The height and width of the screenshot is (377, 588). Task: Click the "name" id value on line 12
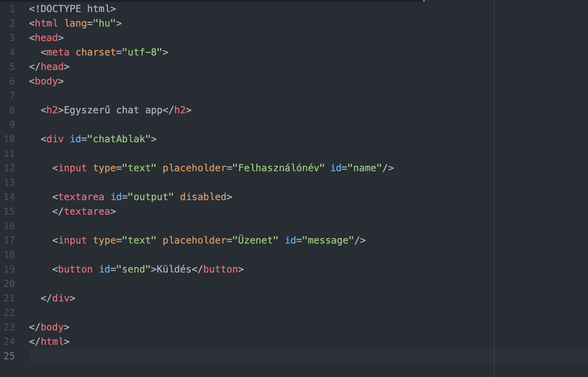tap(364, 168)
